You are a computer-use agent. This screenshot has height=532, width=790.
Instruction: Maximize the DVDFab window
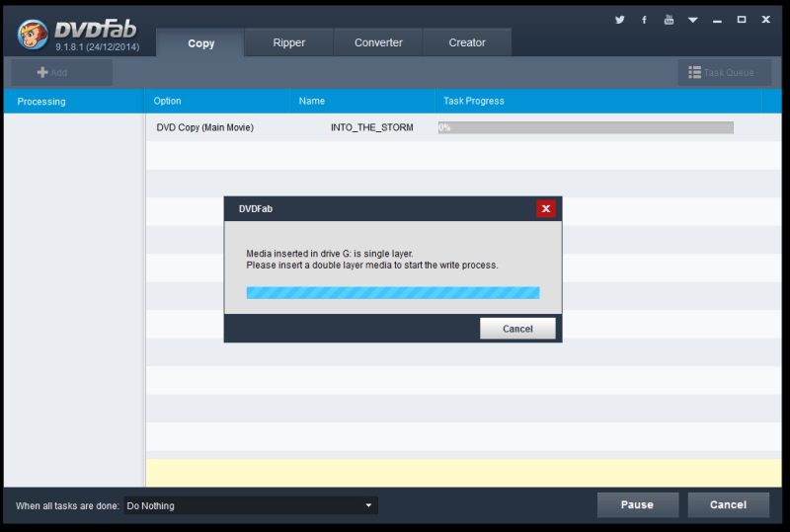pyautogui.click(x=742, y=20)
